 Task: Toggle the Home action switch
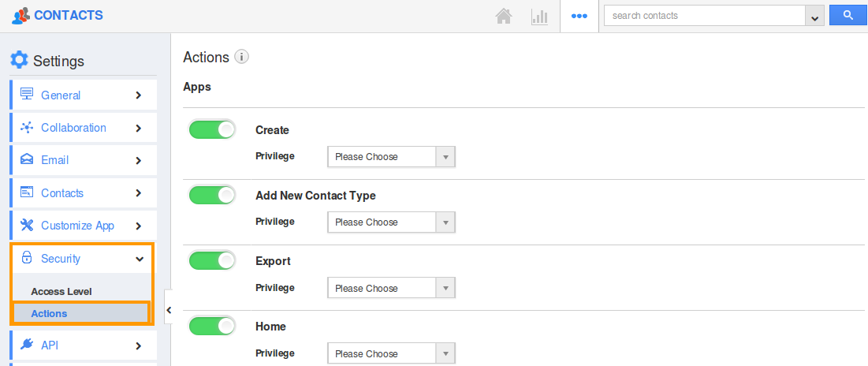[212, 326]
